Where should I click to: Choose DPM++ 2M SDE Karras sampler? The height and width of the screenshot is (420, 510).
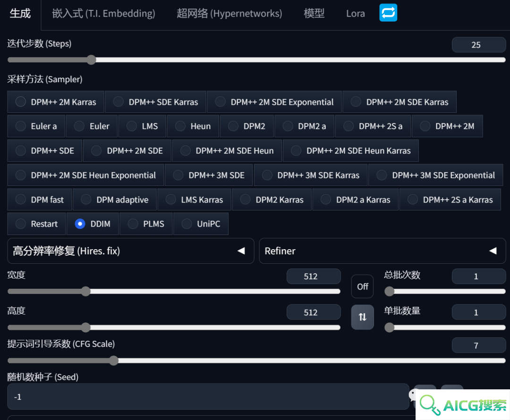[399, 102]
